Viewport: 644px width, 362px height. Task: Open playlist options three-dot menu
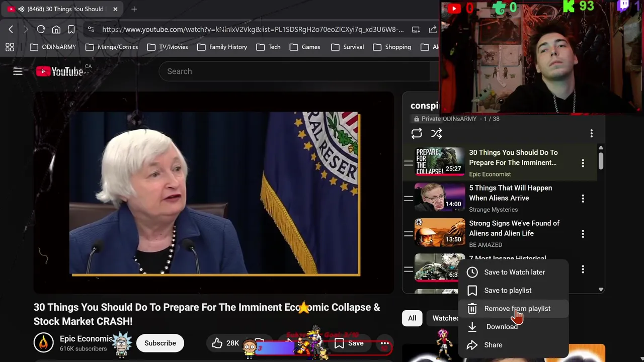click(592, 133)
